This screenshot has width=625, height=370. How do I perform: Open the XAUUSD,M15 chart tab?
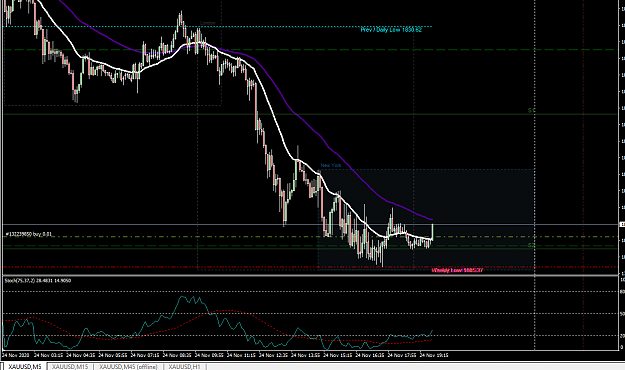69,366
